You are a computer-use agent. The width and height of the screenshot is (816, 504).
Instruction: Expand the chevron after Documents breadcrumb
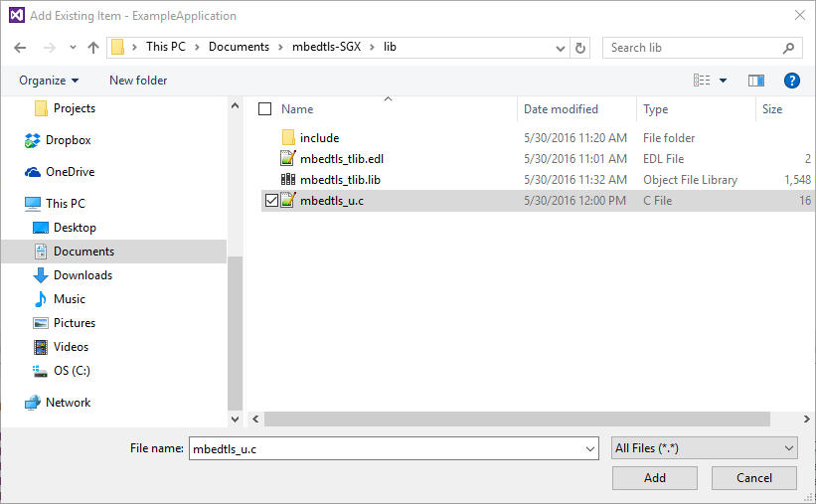tap(280, 48)
